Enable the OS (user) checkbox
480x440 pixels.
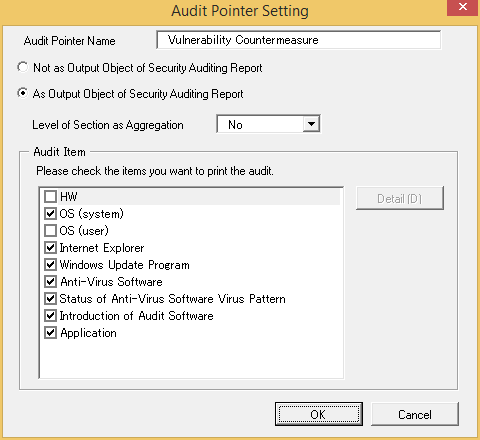pyautogui.click(x=50, y=231)
